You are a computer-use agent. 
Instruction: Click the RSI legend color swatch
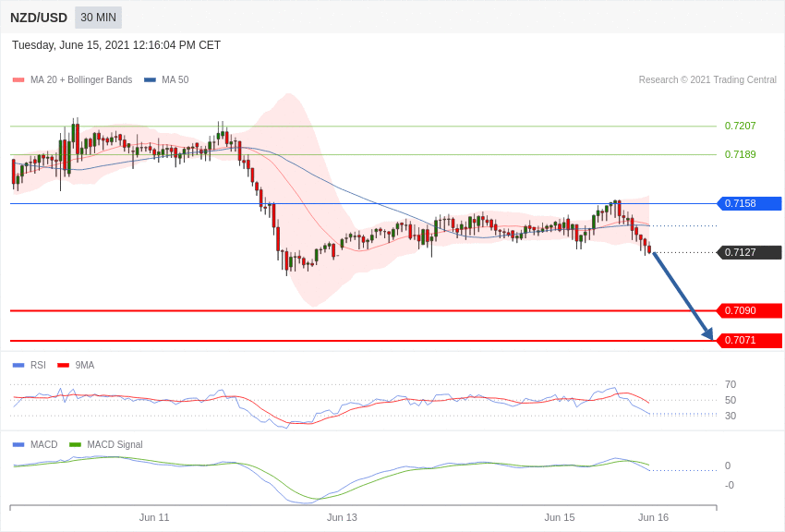tap(18, 366)
